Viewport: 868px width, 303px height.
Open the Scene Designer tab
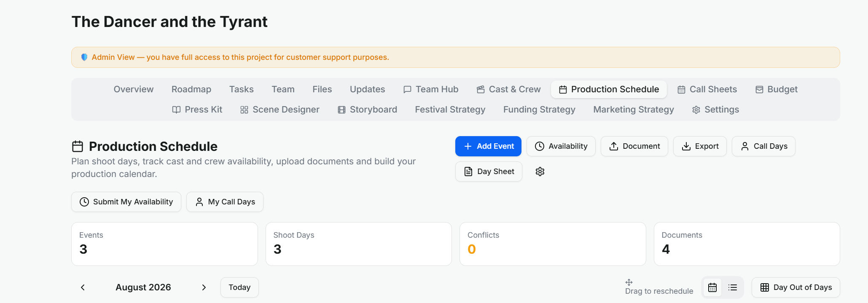pyautogui.click(x=279, y=110)
